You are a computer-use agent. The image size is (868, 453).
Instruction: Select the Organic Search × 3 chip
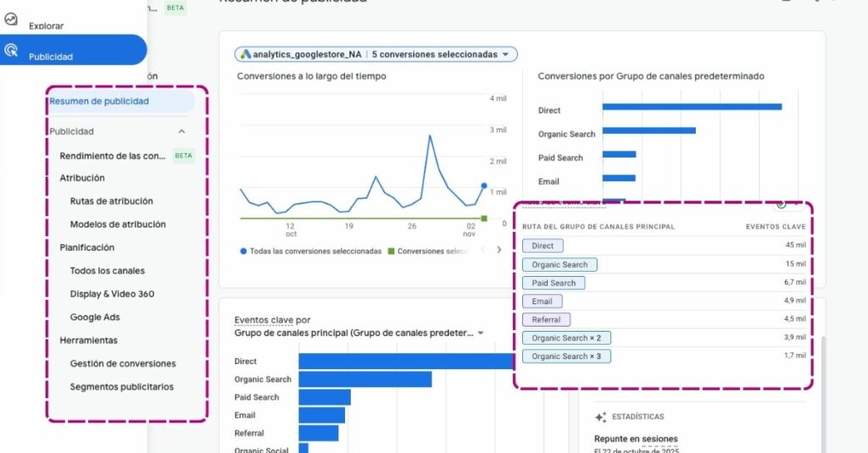[566, 356]
